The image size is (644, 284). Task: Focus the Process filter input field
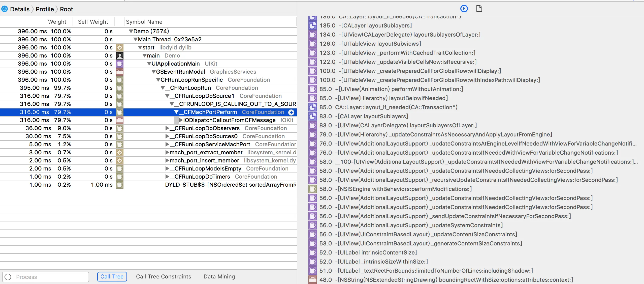click(46, 277)
